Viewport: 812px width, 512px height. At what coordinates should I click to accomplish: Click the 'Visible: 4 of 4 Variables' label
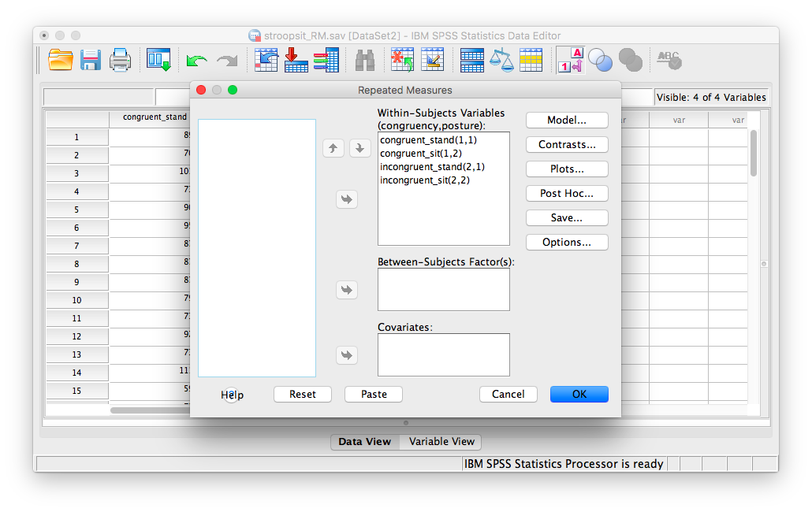click(711, 97)
